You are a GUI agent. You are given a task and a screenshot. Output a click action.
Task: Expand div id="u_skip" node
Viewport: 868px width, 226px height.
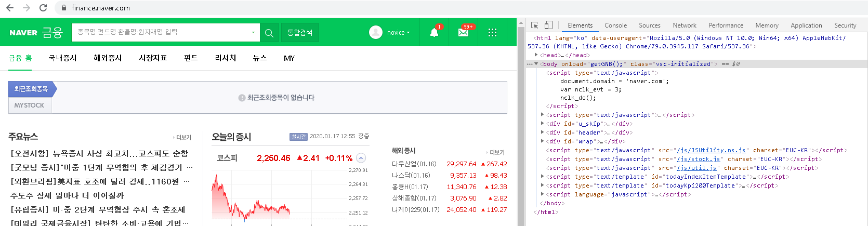click(x=543, y=124)
